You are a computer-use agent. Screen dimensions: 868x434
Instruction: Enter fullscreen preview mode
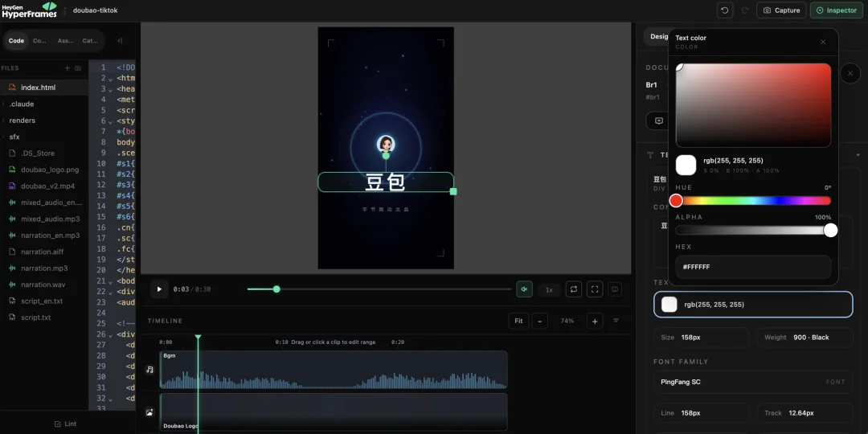(595, 289)
